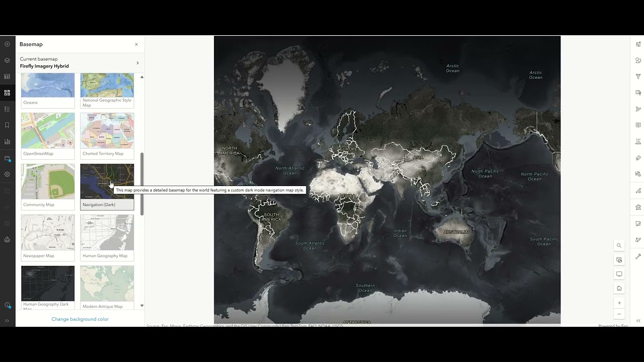Open the Styles shapes icon in right toolbar
Viewport: 644px width, 362px height.
pyautogui.click(x=638, y=60)
